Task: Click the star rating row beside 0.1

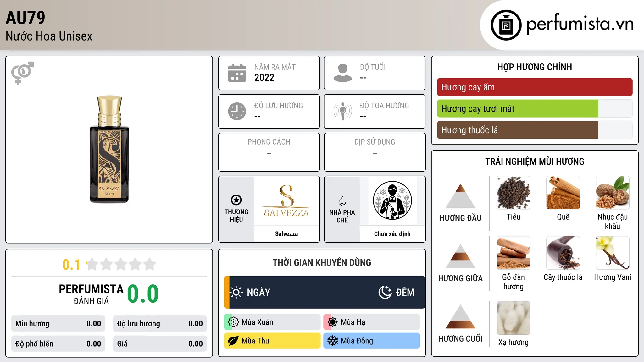Action: pyautogui.click(x=121, y=264)
